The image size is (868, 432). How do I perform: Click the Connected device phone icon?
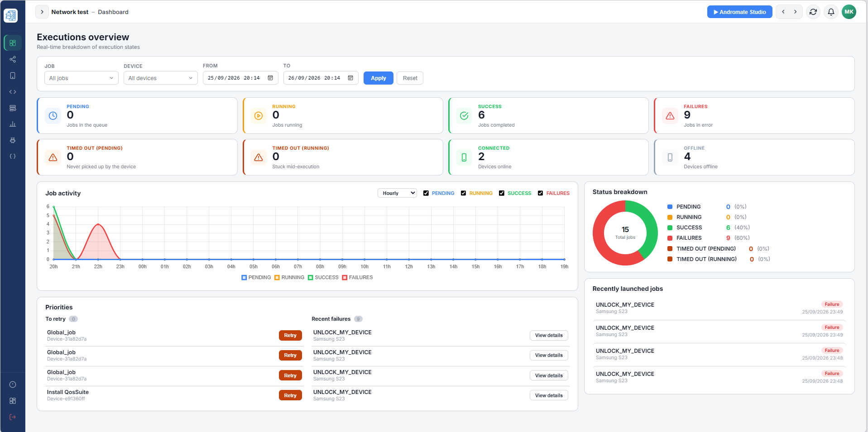pos(464,157)
